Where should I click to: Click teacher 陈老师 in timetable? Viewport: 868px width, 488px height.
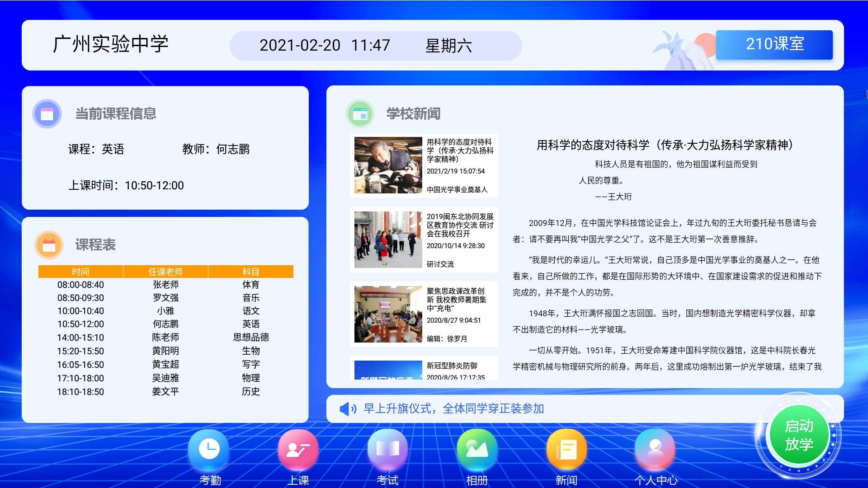tap(165, 338)
